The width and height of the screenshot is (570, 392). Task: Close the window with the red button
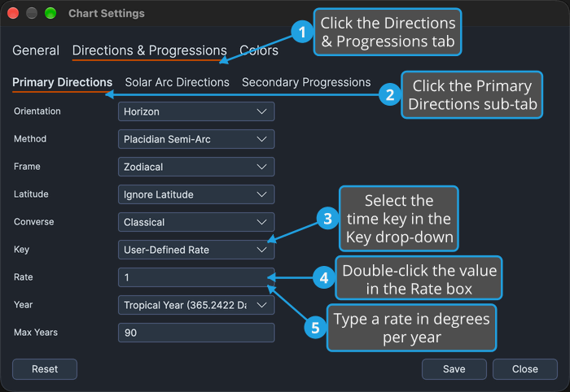click(13, 13)
